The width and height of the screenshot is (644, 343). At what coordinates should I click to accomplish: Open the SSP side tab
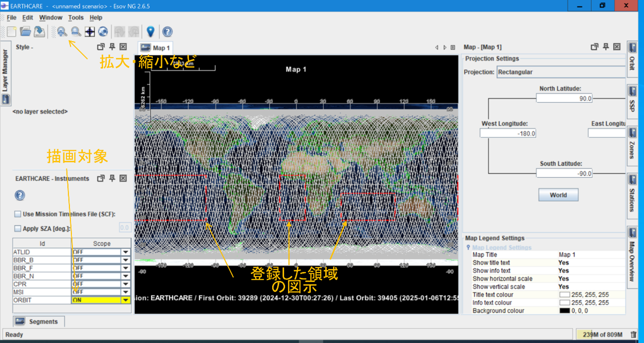click(x=632, y=101)
